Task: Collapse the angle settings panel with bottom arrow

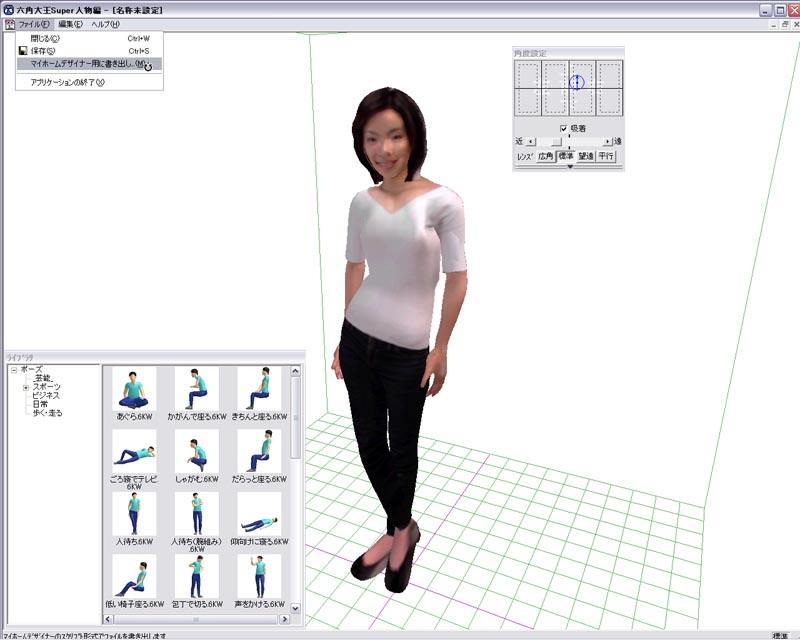Action: click(x=569, y=168)
